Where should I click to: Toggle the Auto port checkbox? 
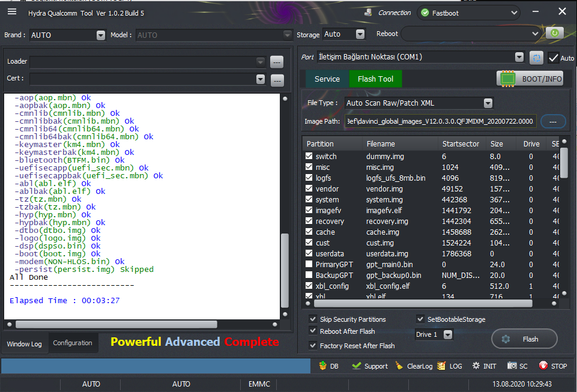click(553, 58)
